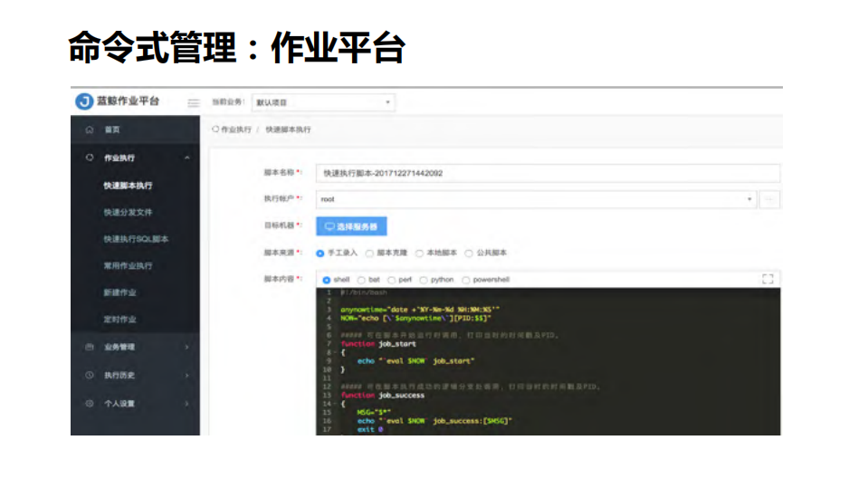Choose bat script type radio
The width and height of the screenshot is (868, 488).
click(361, 281)
